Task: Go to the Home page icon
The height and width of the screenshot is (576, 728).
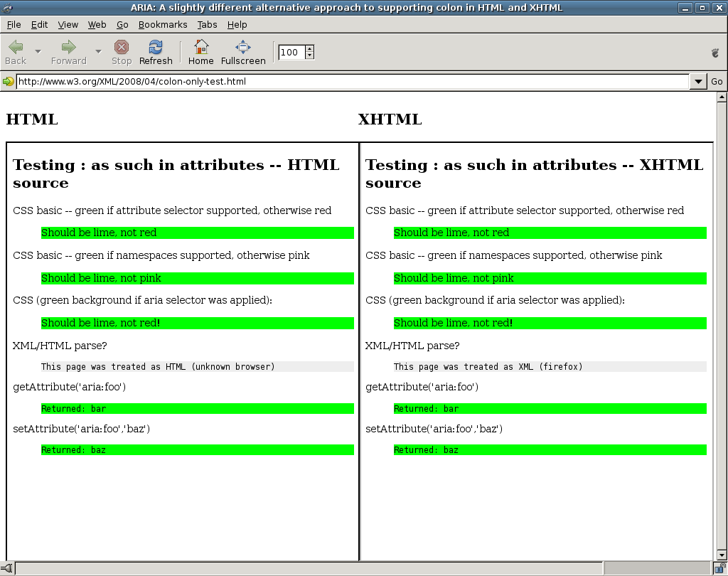Action: tap(201, 46)
